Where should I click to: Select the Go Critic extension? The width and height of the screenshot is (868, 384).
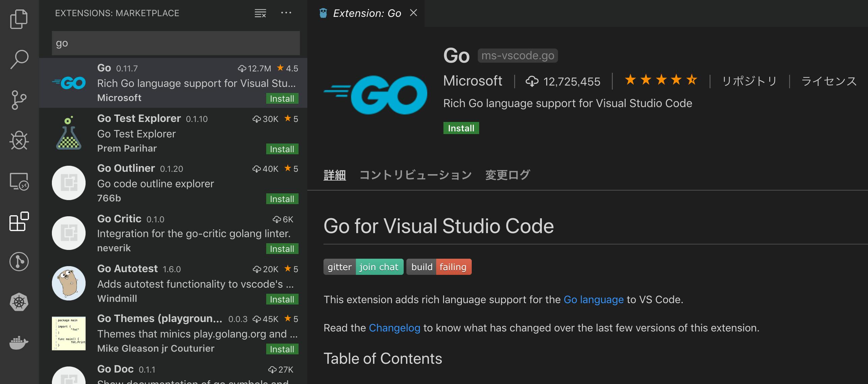(x=173, y=233)
